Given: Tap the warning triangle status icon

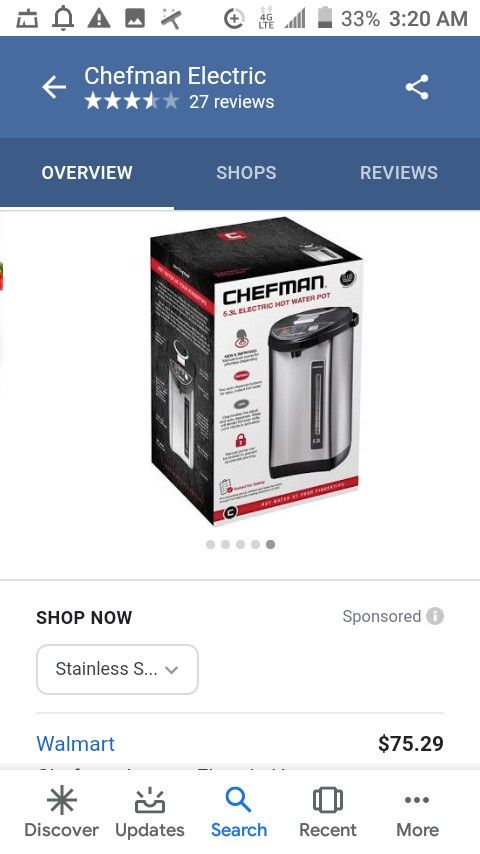Looking at the screenshot, I should (99, 19).
